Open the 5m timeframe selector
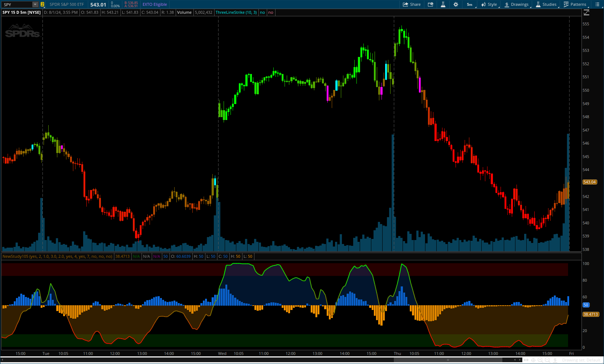This screenshot has width=604, height=364. coord(470,4)
